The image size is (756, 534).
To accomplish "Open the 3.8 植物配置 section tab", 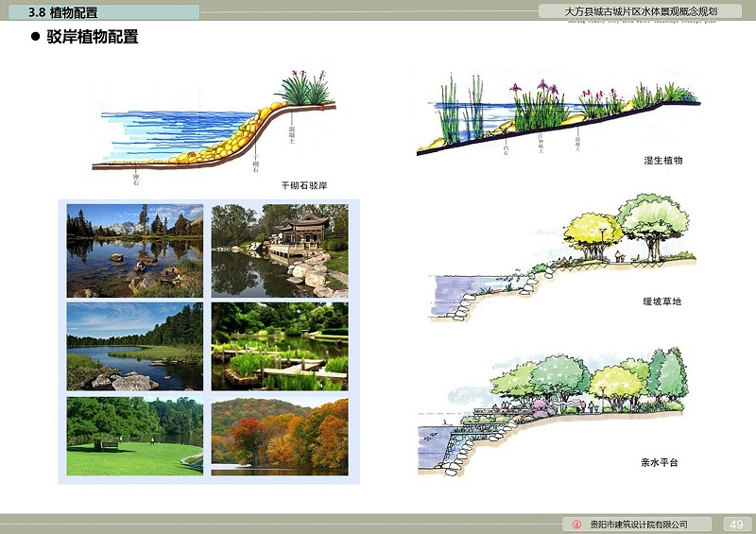I will click(x=104, y=12).
